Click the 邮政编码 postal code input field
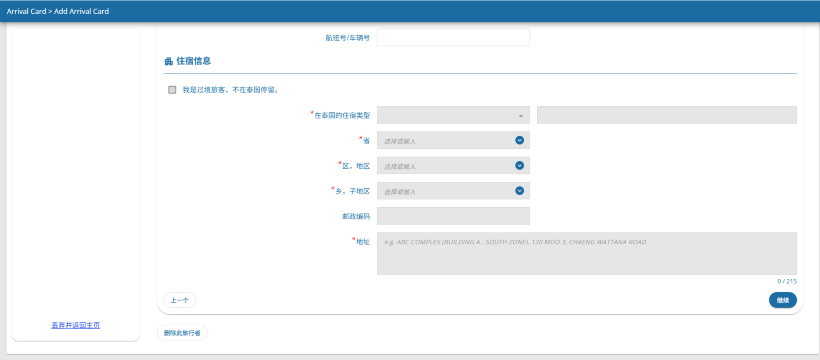 453,216
